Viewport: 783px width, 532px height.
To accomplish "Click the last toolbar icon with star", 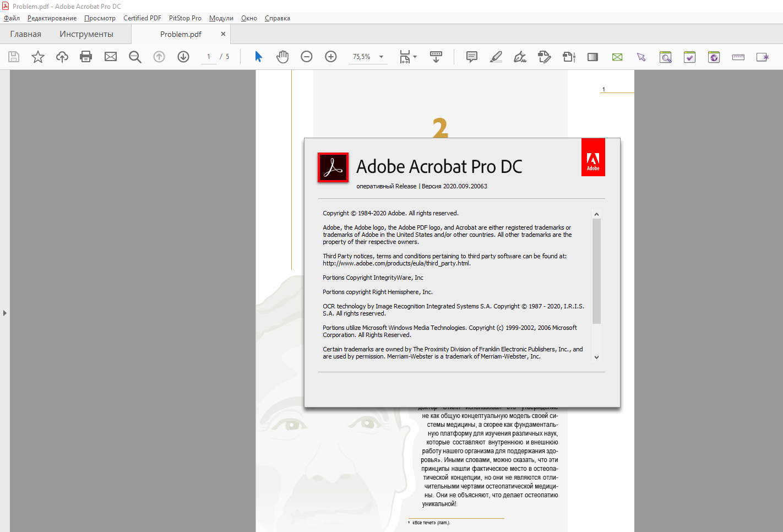I will click(x=763, y=57).
